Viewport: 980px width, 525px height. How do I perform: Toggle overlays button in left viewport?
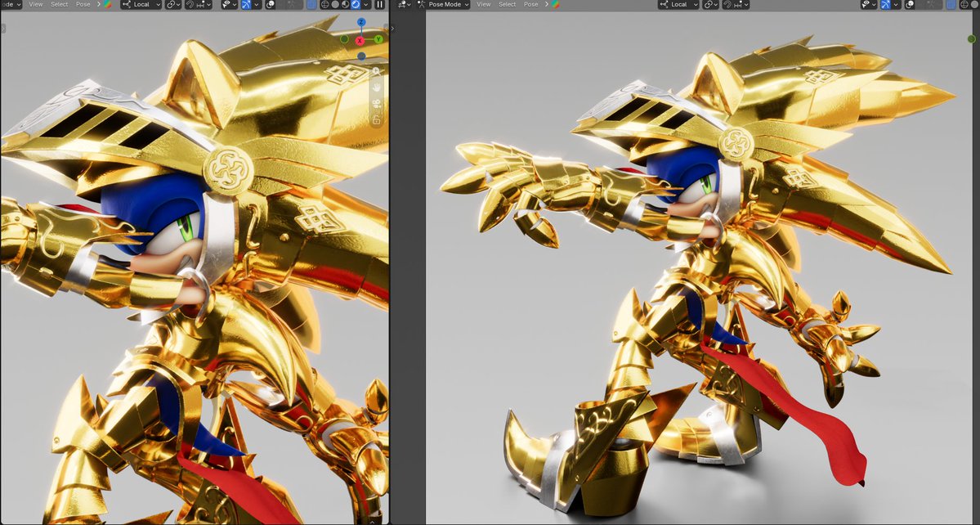(270, 4)
